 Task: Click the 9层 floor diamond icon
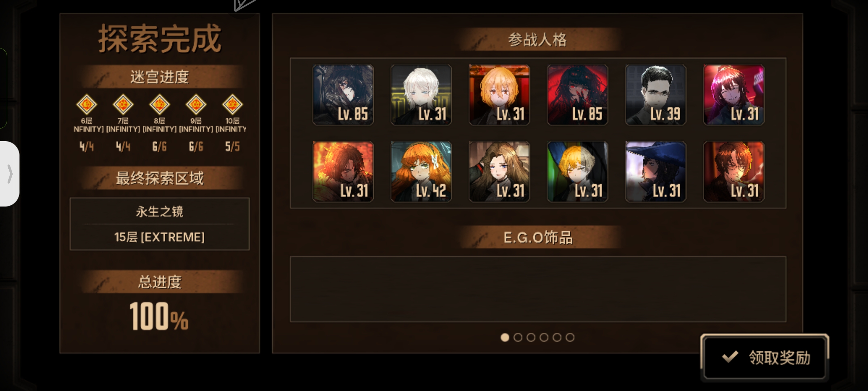[196, 105]
